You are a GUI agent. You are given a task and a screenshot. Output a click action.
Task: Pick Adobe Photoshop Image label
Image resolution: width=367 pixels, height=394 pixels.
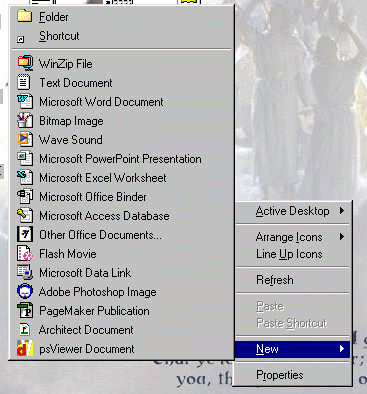click(98, 292)
